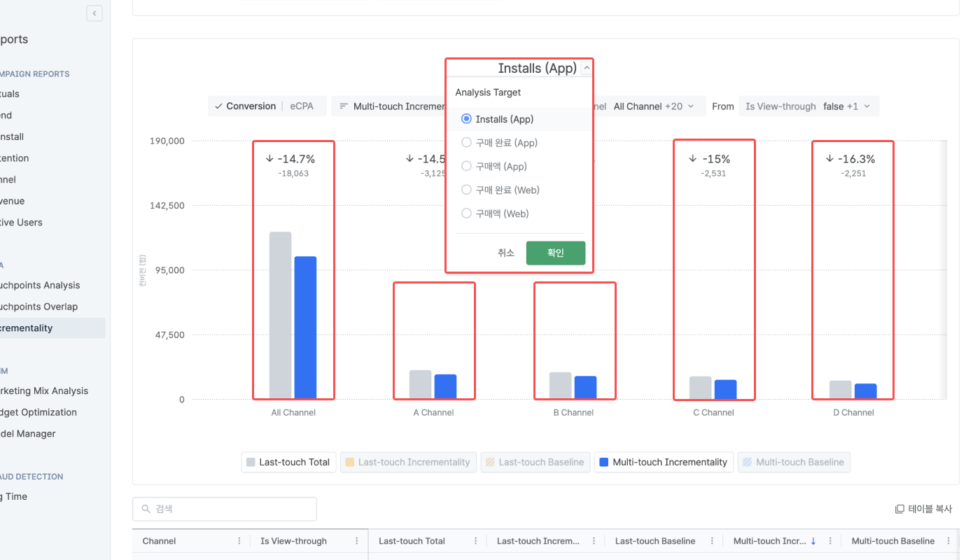The width and height of the screenshot is (980, 560).
Task: Open the Is View-through column header options icon
Action: pos(357,541)
